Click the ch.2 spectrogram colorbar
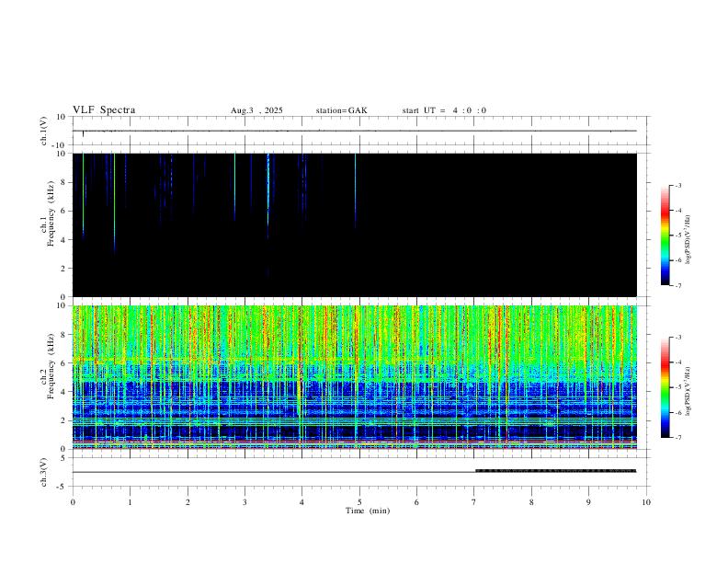The image size is (728, 563). pyautogui.click(x=665, y=387)
